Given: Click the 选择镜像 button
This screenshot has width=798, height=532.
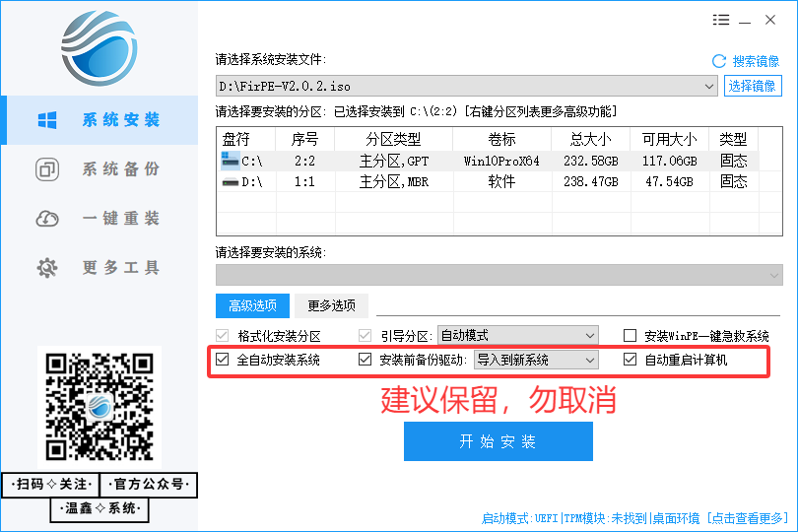Looking at the screenshot, I should pyautogui.click(x=753, y=87).
